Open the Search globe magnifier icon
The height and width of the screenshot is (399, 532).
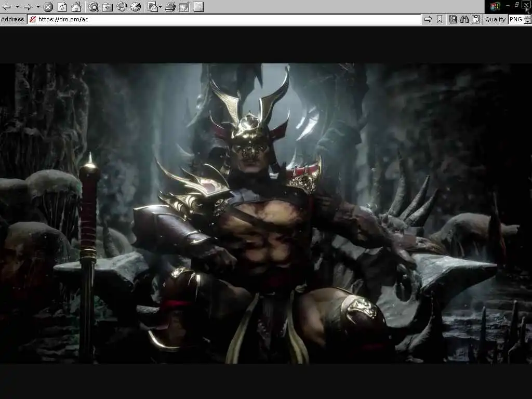tap(94, 6)
